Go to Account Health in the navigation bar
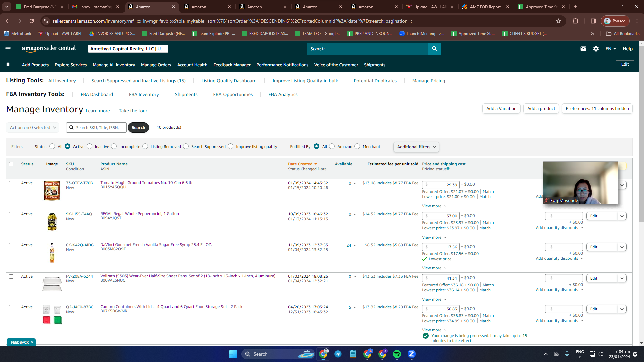This screenshot has width=644, height=362. pos(192,65)
